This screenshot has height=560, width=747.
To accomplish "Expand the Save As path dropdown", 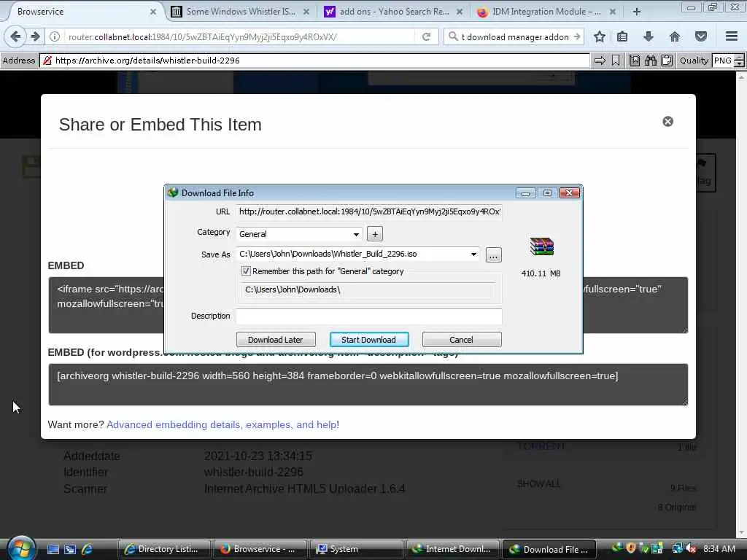I will point(473,254).
